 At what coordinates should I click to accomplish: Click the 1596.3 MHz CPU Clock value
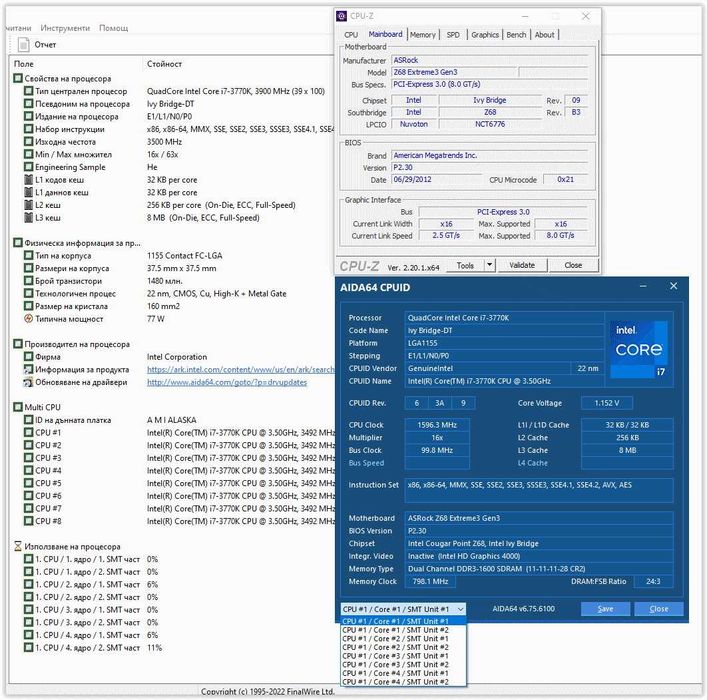pos(437,425)
